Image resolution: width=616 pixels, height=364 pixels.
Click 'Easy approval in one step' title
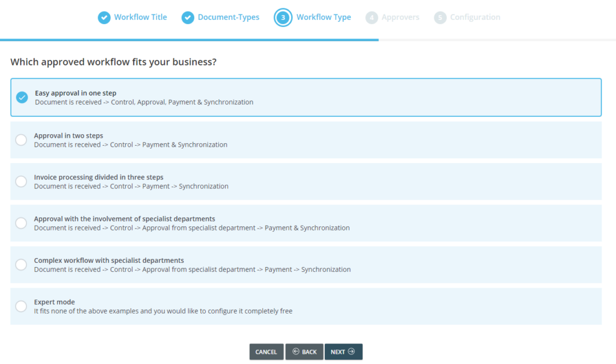coord(75,93)
